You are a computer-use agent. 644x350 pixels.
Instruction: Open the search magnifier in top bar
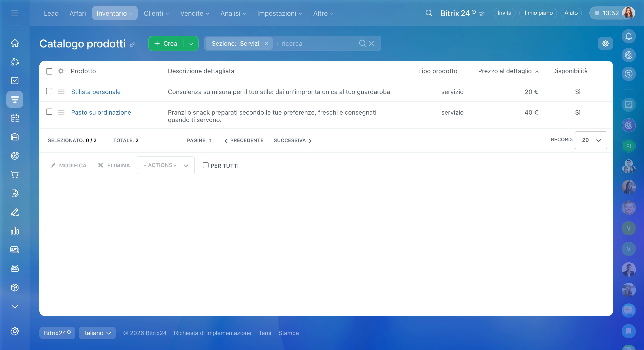(429, 13)
